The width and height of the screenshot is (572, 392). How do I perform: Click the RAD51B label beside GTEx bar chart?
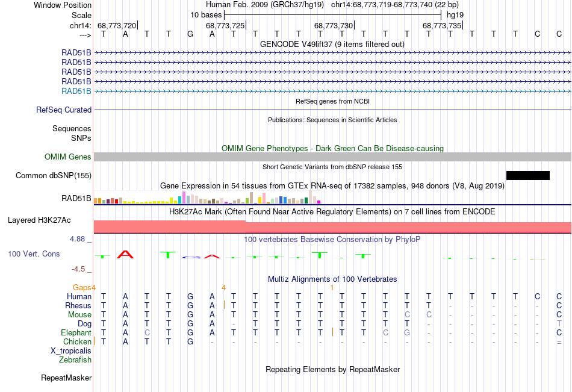click(x=76, y=199)
